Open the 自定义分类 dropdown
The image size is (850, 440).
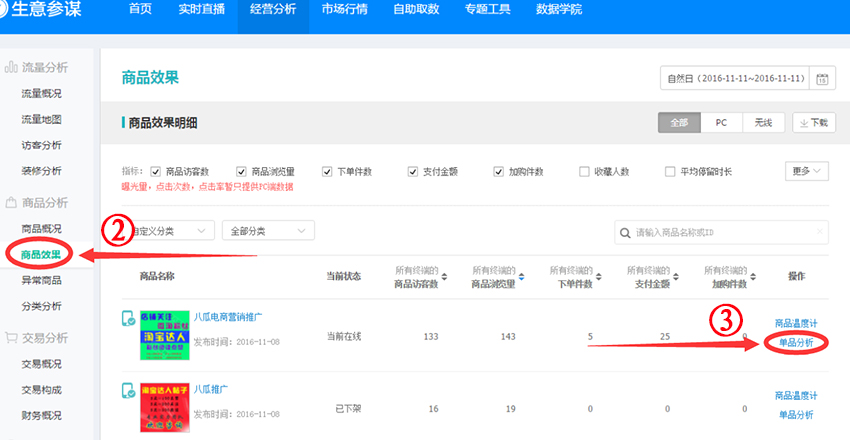167,231
